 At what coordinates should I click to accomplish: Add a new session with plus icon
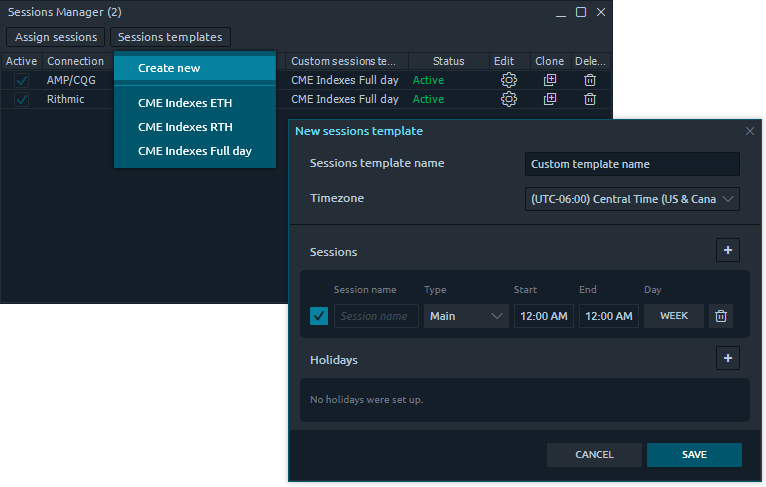(x=727, y=250)
